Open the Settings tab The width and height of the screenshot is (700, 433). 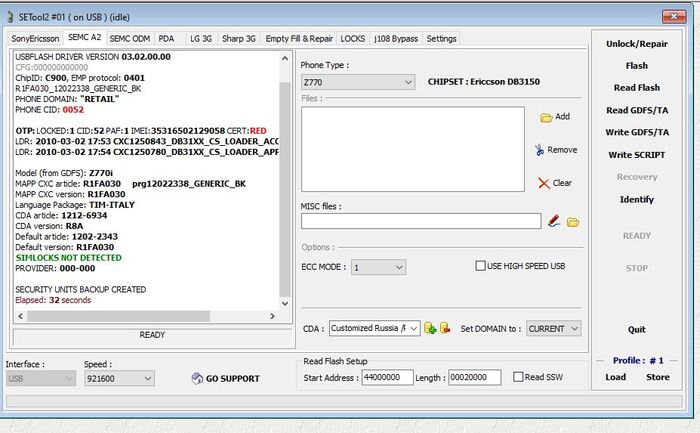point(441,39)
